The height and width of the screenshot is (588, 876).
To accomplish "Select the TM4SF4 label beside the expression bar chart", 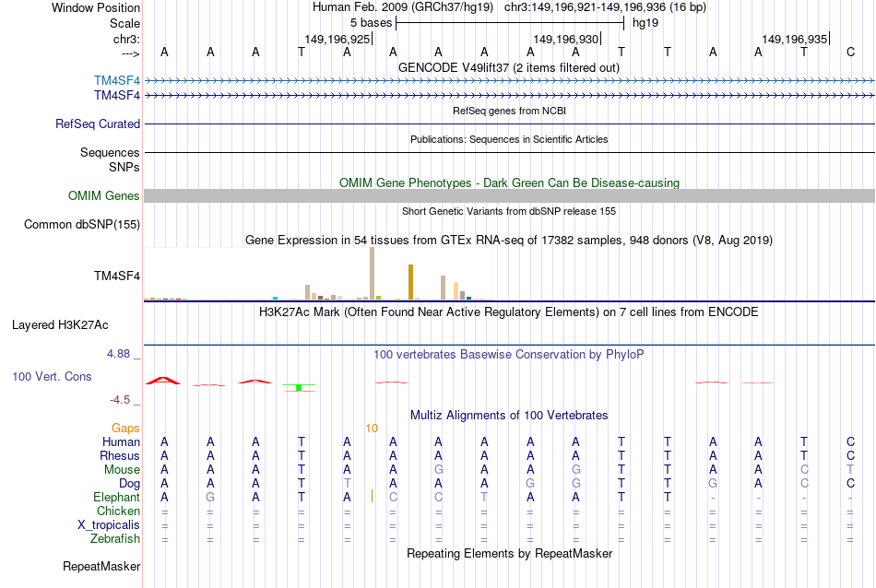I will pos(117,276).
